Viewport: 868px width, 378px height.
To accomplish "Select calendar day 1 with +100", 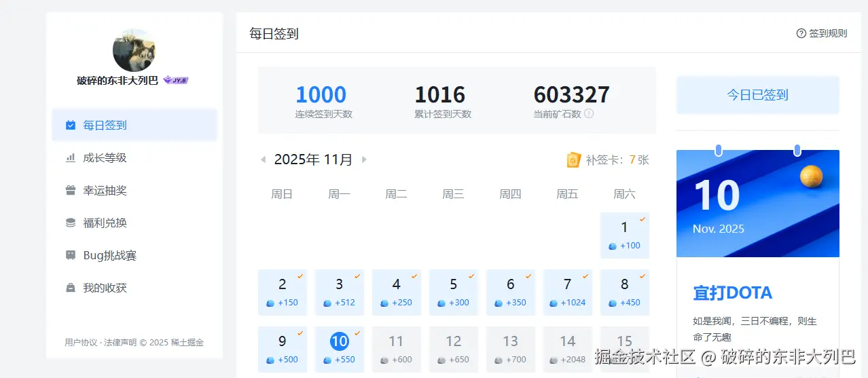I will [625, 235].
